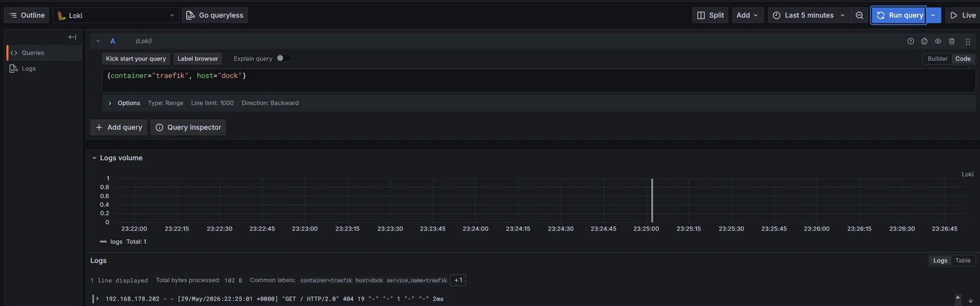Click the log volume bar at 23:25:00
Viewport: 980px width, 306px height.
coord(652,201)
